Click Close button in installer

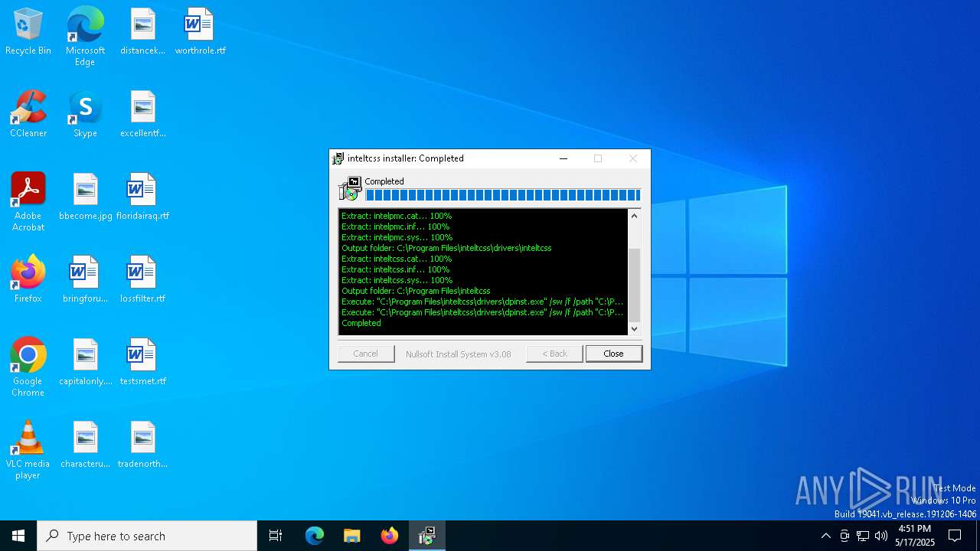613,354
